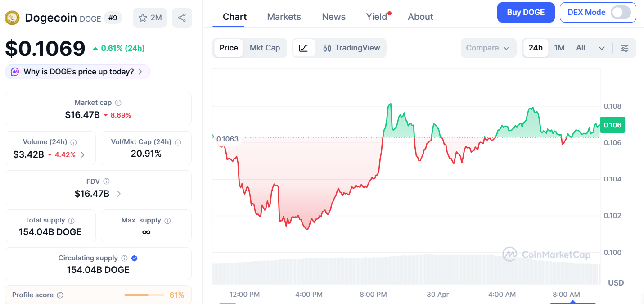644x304 pixels.
Task: Choose the 24h time range
Action: click(x=536, y=48)
